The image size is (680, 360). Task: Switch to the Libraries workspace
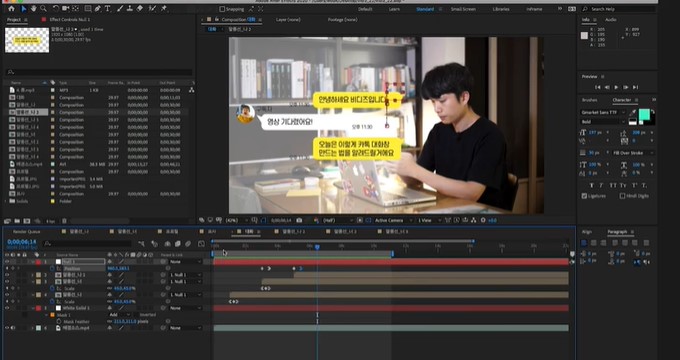pos(500,9)
